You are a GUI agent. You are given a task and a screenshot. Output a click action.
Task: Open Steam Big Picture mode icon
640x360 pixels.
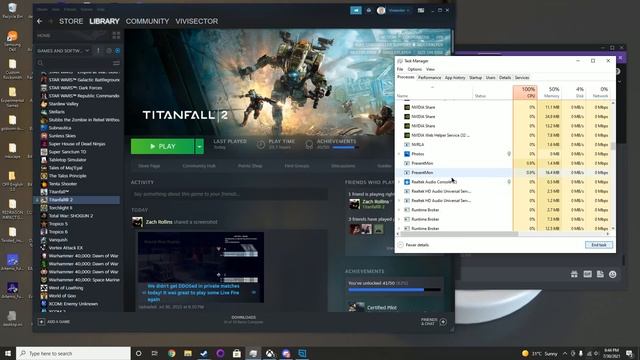(421, 10)
